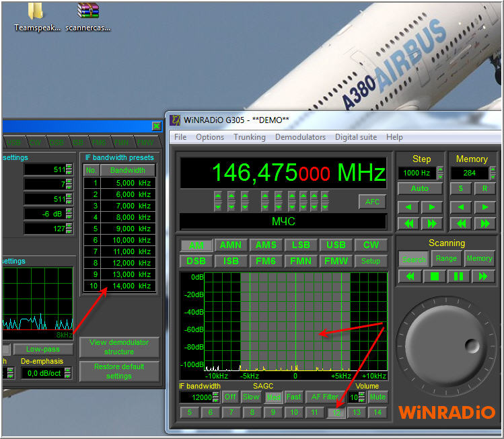The height and width of the screenshot is (439, 504).
Task: Set SAGC to Off
Action: click(x=230, y=397)
